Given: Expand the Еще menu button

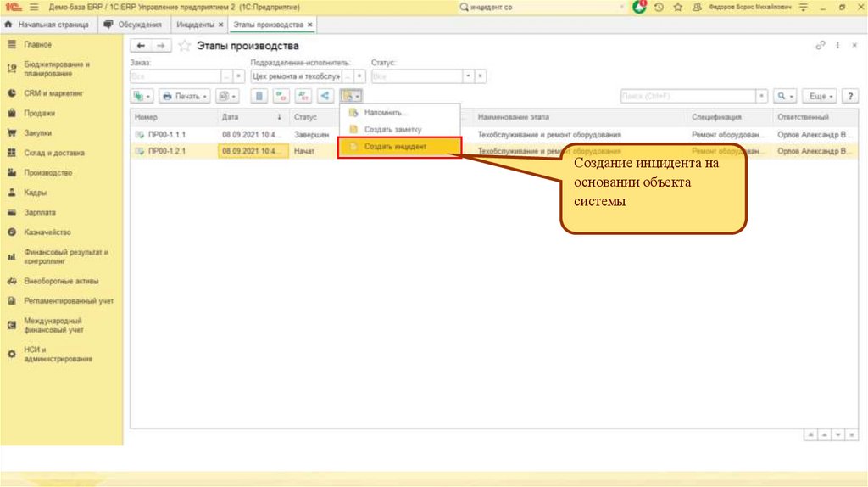Looking at the screenshot, I should point(821,97).
